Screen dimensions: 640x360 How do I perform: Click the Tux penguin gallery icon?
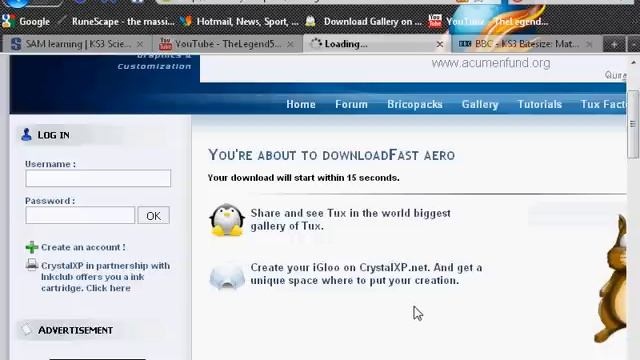(227, 220)
